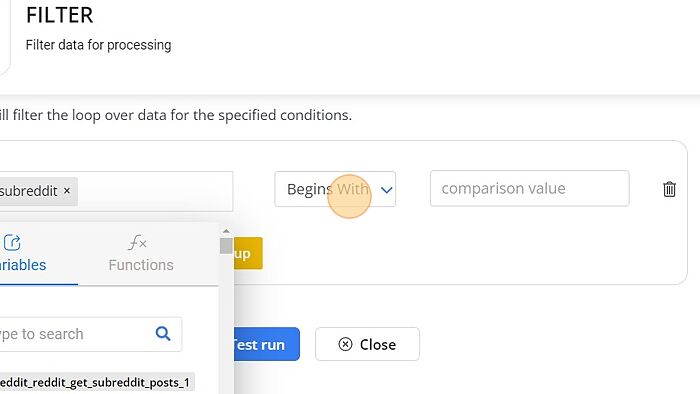Click the Close button

point(367,344)
